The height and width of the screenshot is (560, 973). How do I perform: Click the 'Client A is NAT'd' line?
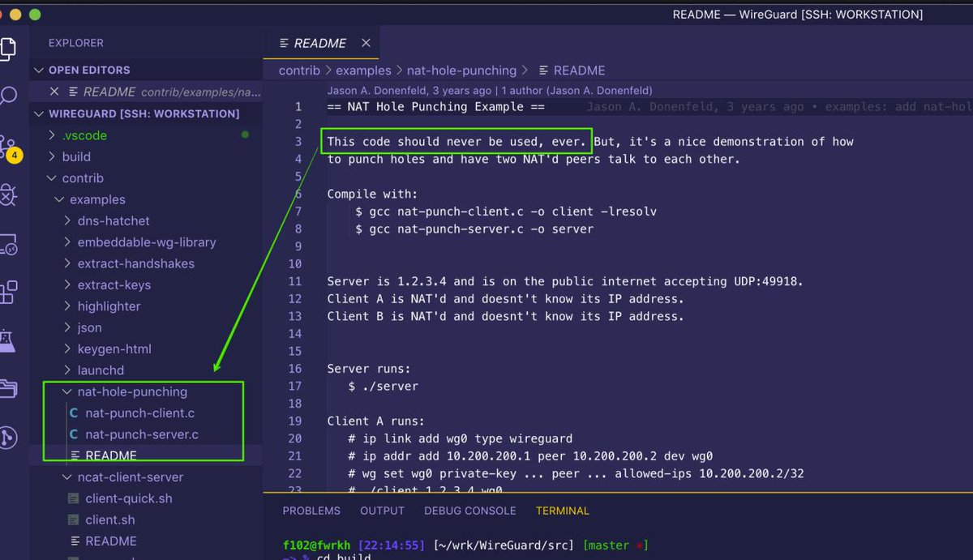pos(505,299)
